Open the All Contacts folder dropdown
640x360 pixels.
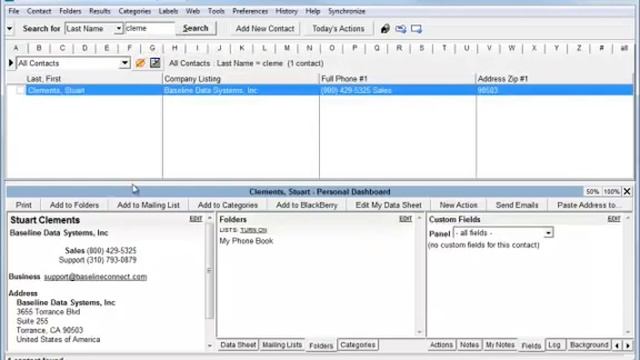pyautogui.click(x=125, y=63)
